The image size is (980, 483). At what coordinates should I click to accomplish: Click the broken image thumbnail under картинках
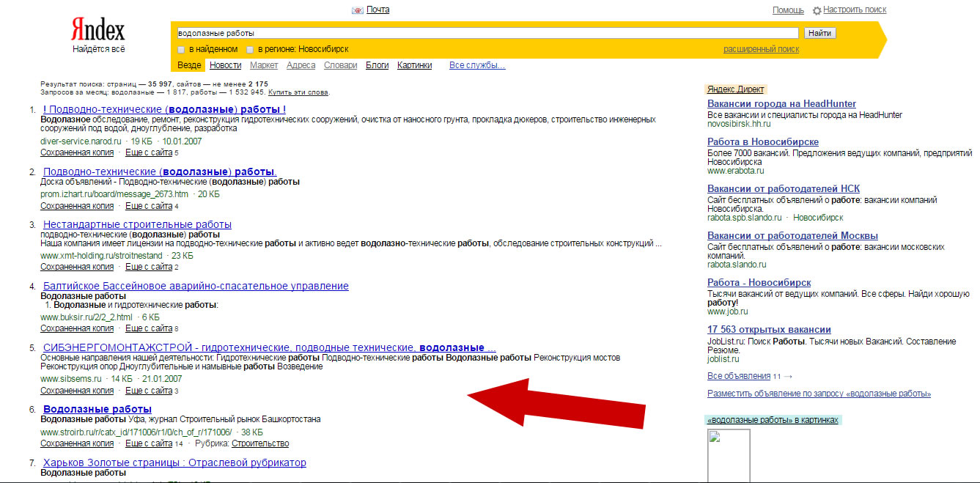click(x=729, y=456)
